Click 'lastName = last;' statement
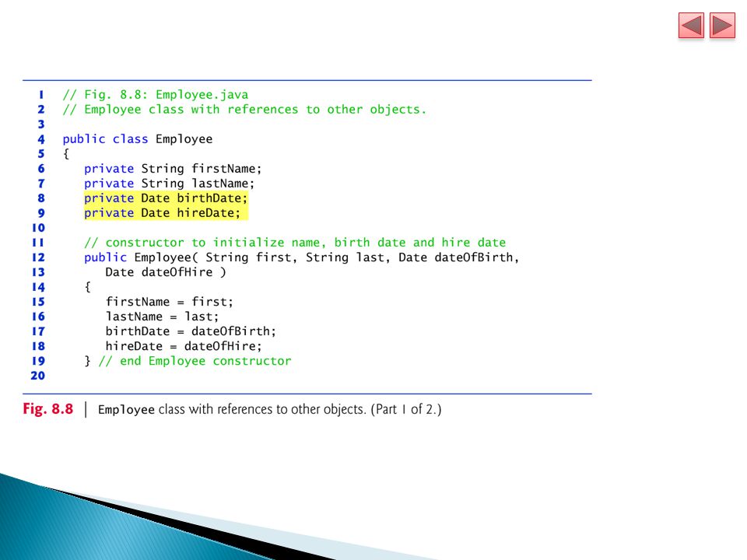The height and width of the screenshot is (560, 747). click(x=162, y=317)
